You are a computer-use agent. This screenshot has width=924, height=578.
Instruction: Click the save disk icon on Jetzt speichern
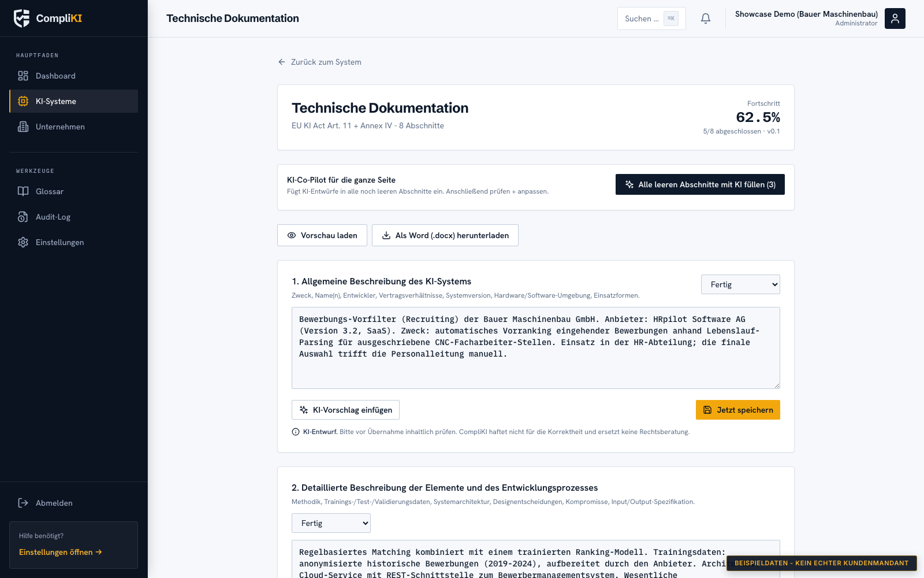point(707,410)
